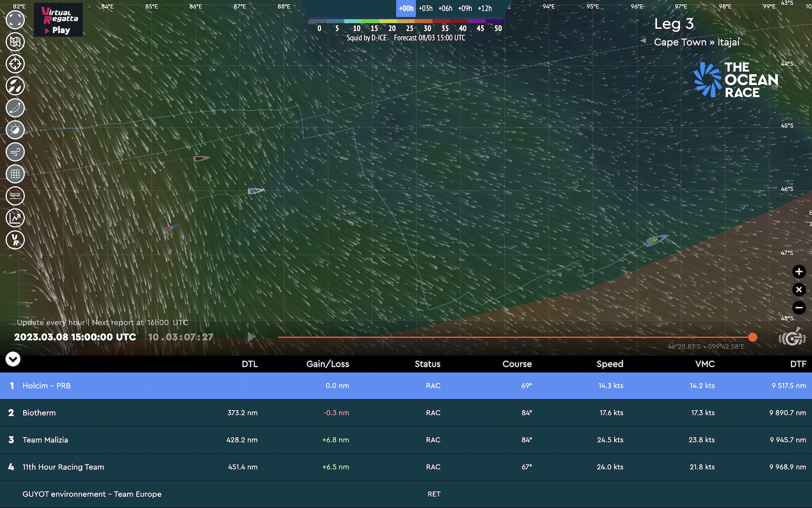Screen dimensions: 812x508
Task: Click the RET status of GUYOT
Action: point(434,494)
